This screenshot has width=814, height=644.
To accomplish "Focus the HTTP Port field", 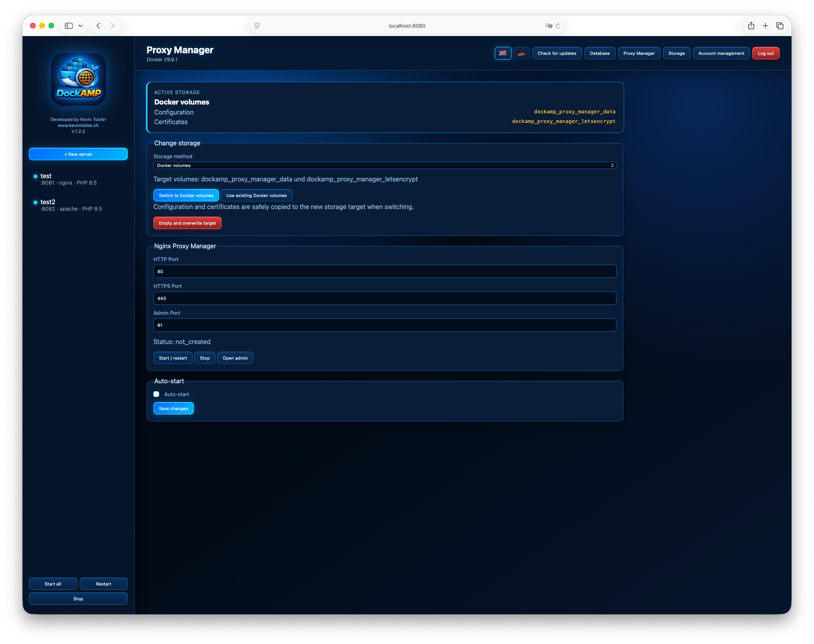I will (x=385, y=272).
